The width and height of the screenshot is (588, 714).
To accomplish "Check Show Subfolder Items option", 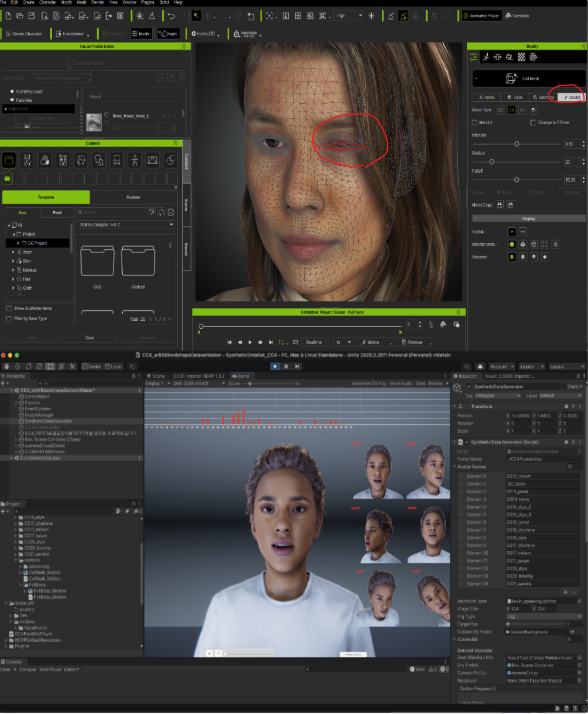I will point(9,308).
